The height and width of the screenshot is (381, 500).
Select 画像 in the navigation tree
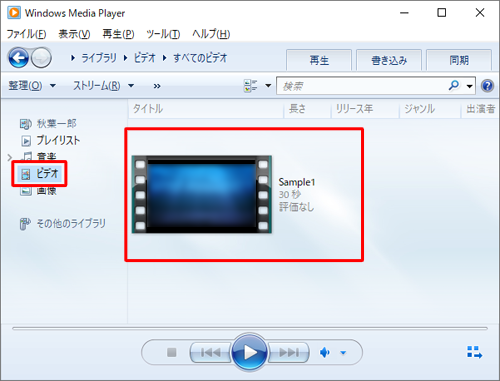[39, 190]
